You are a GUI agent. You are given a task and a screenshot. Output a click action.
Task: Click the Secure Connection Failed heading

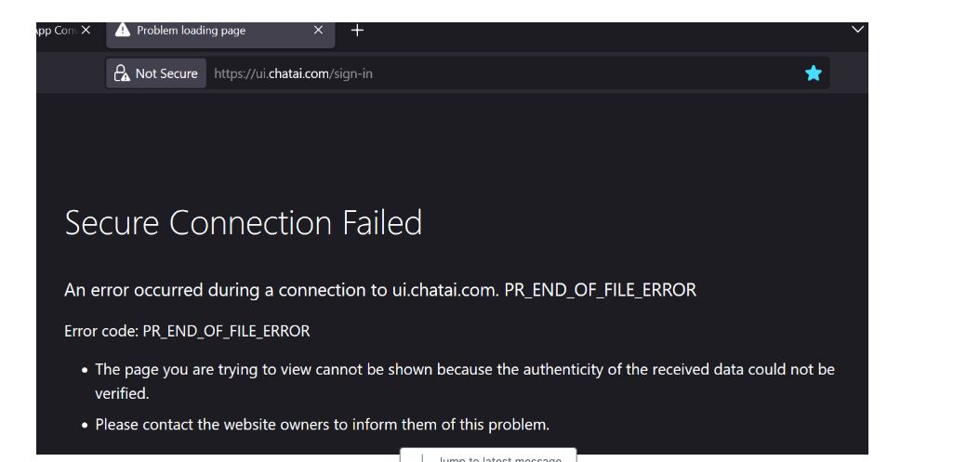[244, 223]
